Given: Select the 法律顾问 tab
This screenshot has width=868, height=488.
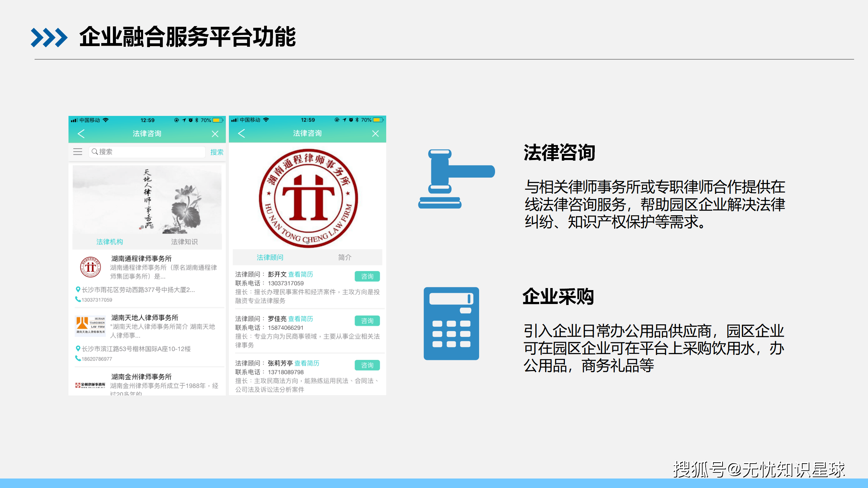Looking at the screenshot, I should pos(270,257).
